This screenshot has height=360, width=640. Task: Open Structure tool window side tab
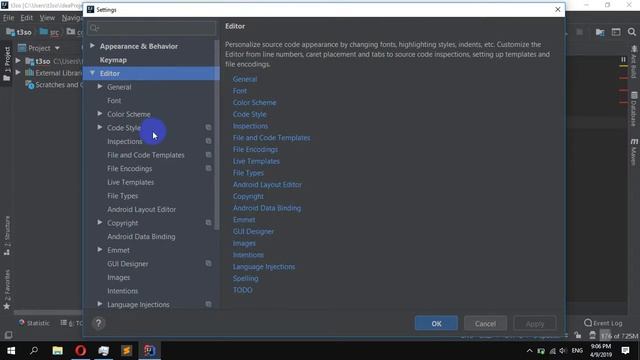tap(7, 236)
